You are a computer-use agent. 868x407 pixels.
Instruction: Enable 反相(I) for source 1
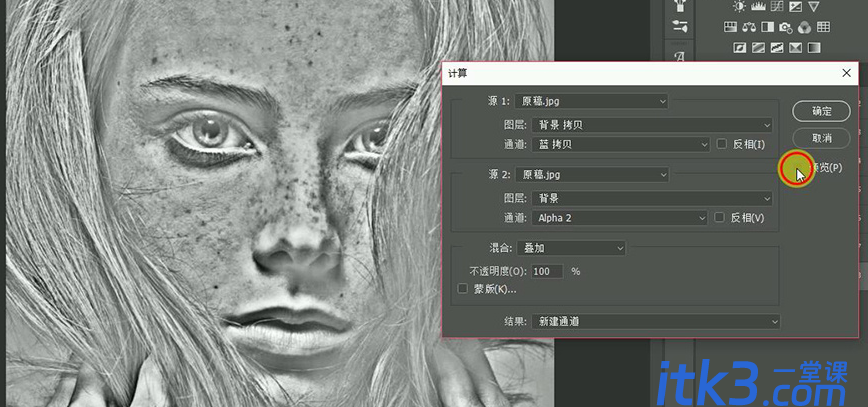click(x=721, y=144)
